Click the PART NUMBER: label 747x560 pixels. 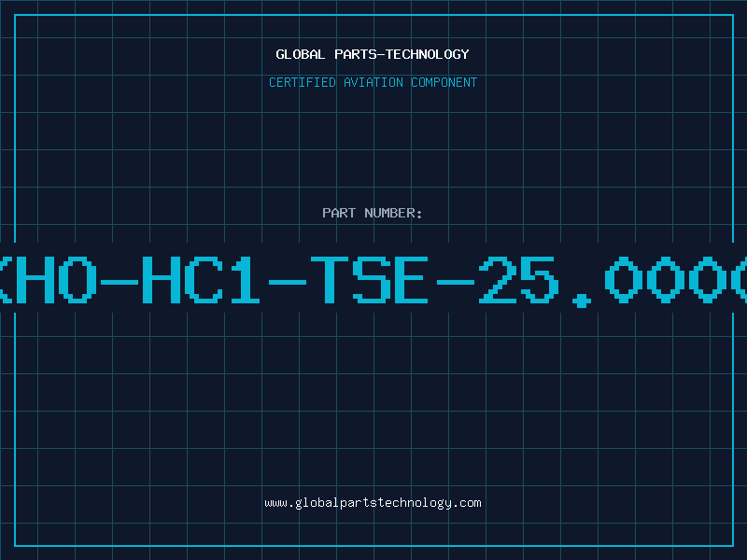[372, 213]
